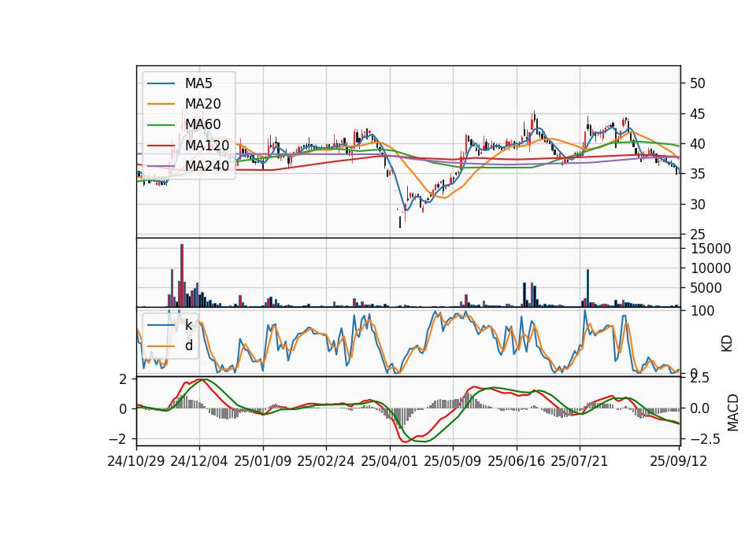Click the tall volume spike after 25/07/21
Image resolution: width=756 pixels, height=543 pixels.
(587, 288)
